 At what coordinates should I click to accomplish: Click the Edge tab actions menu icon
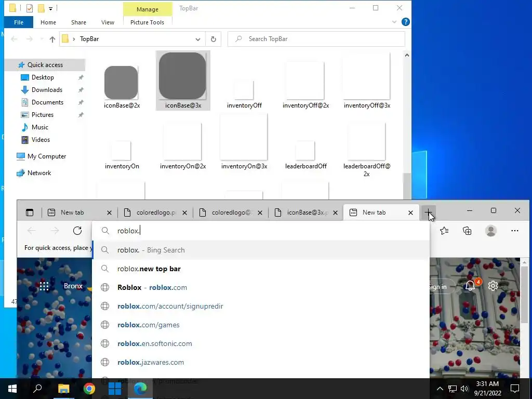point(30,212)
